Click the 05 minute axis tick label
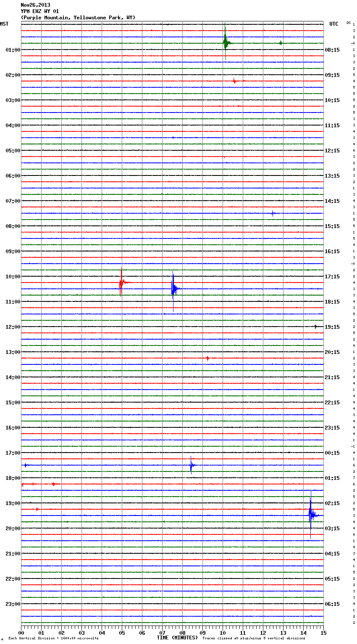Viewport: 357px width, 644px height. (122, 633)
